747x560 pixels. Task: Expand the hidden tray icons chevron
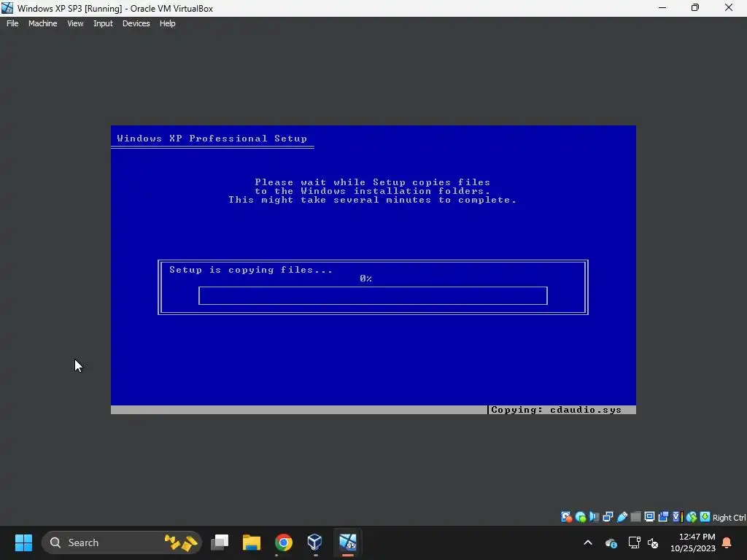(588, 542)
